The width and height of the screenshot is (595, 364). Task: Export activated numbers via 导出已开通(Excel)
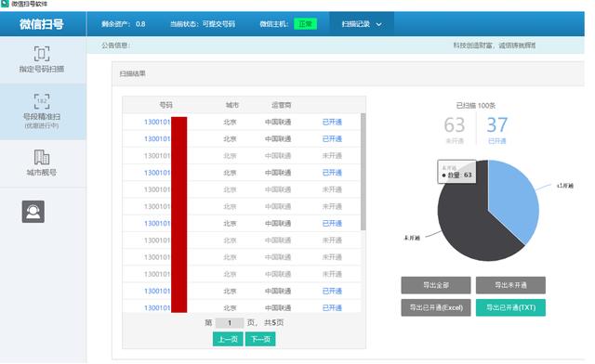[436, 307]
